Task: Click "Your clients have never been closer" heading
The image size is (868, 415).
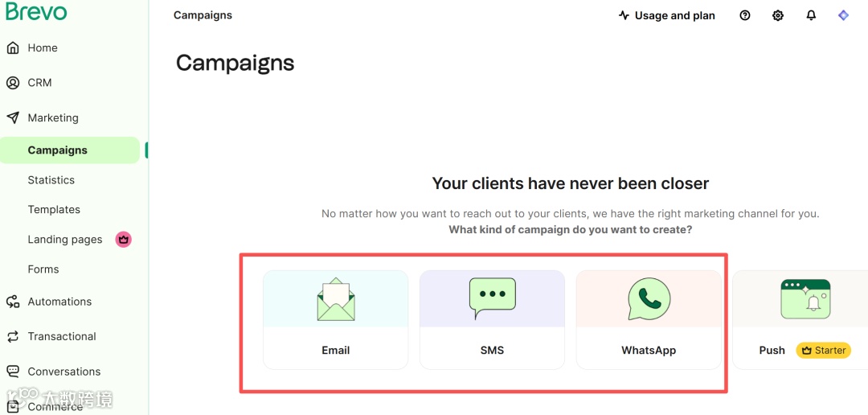Action: pyautogui.click(x=570, y=183)
